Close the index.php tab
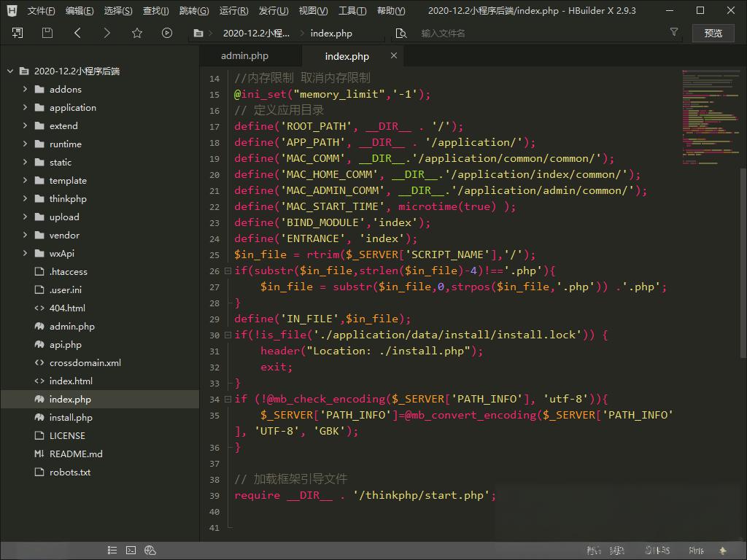The image size is (747, 560). 394,55
